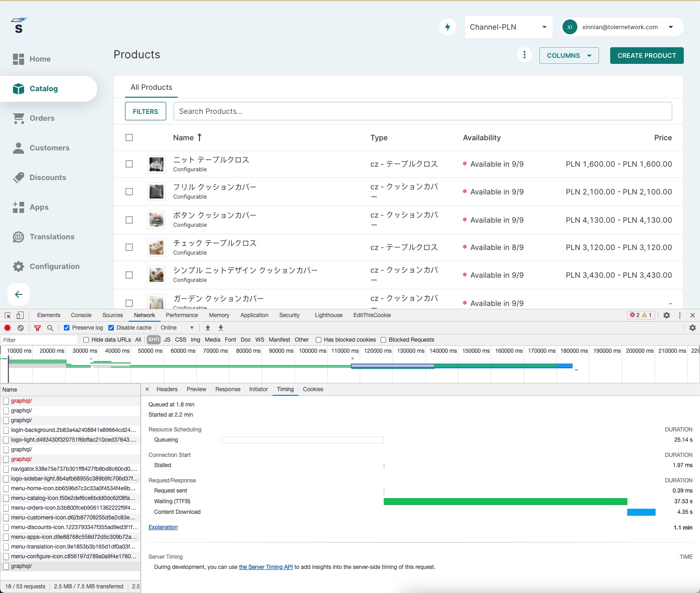The image size is (700, 593).
Task: Open the Channel-PLN dropdown
Action: tap(508, 27)
